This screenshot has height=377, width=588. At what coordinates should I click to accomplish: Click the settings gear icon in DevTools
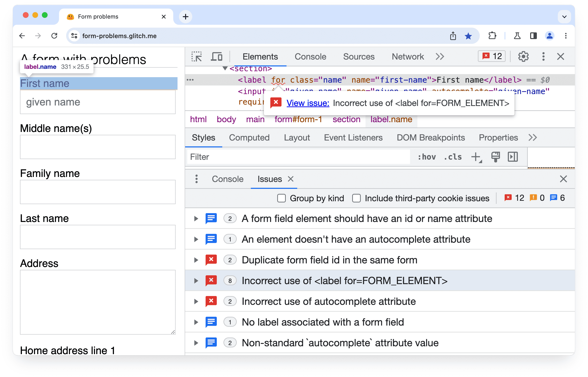(523, 56)
